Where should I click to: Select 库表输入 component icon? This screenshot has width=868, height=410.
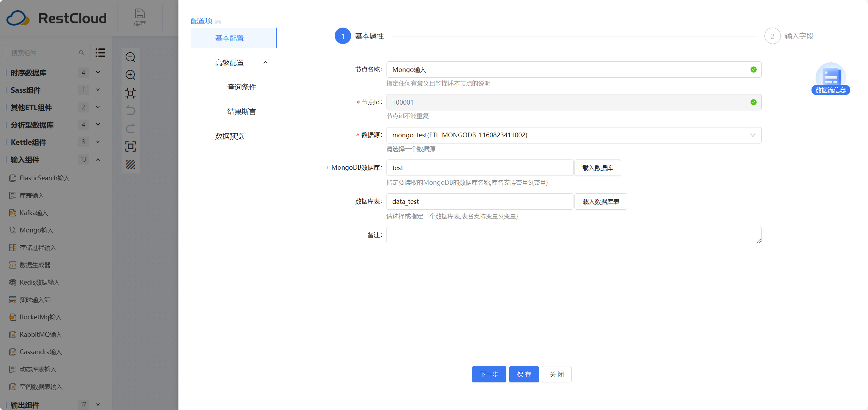tap(13, 195)
